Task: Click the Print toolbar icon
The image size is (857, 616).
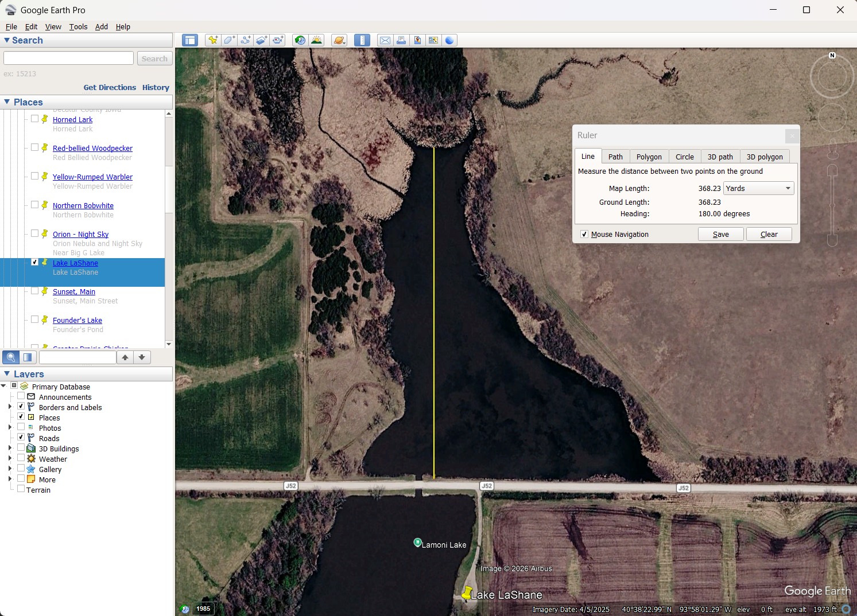Action: click(x=401, y=40)
